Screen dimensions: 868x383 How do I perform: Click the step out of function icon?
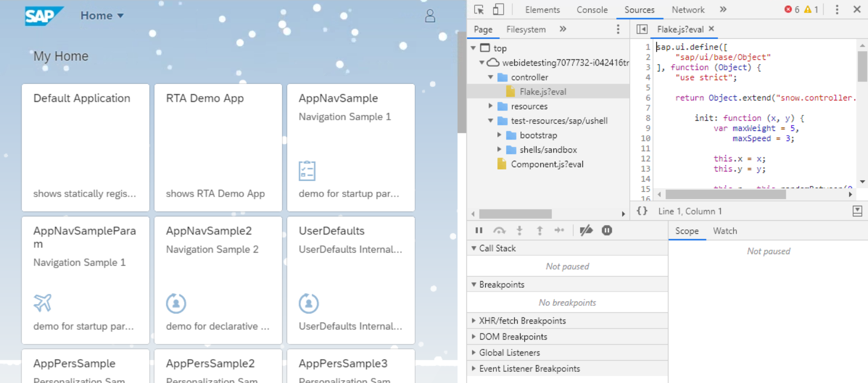[x=539, y=230]
